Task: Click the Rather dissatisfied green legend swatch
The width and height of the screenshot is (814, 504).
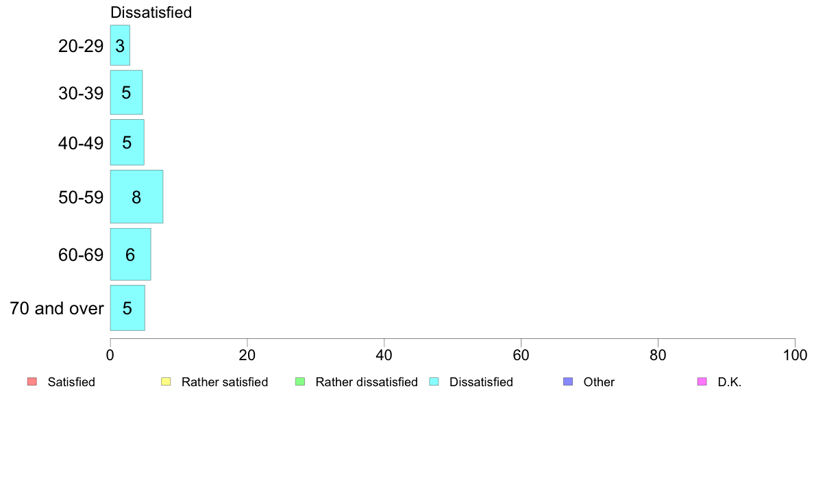Action: (300, 381)
